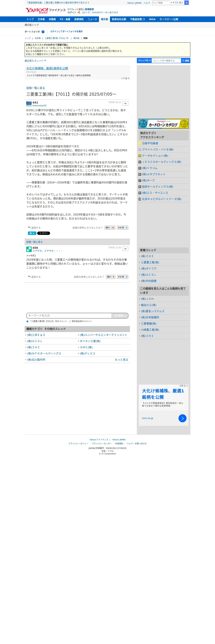Viewport: 215px width, 644px height.
Task: Click ログインしてポートフォリオを表示 link
Action: [66, 31]
